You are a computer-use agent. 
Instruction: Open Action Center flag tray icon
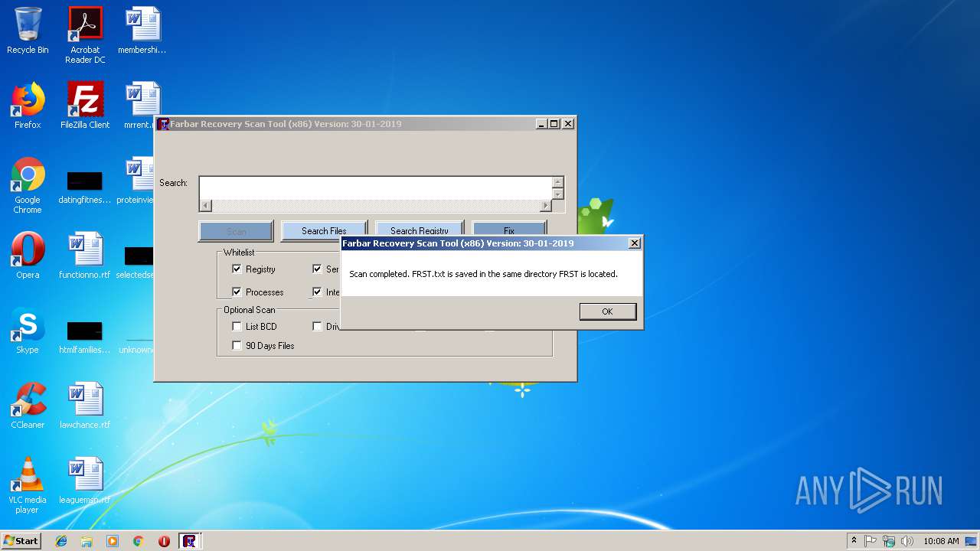(871, 541)
